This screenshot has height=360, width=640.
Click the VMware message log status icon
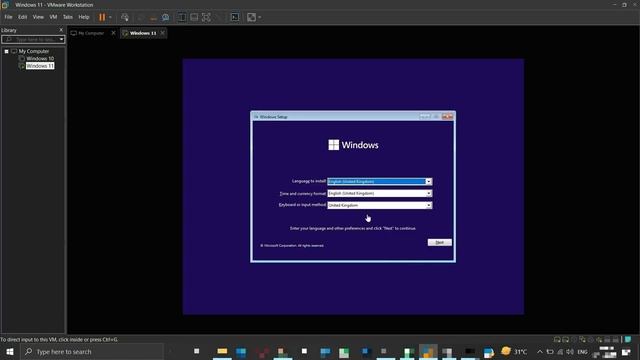pyautogui.click(x=628, y=340)
